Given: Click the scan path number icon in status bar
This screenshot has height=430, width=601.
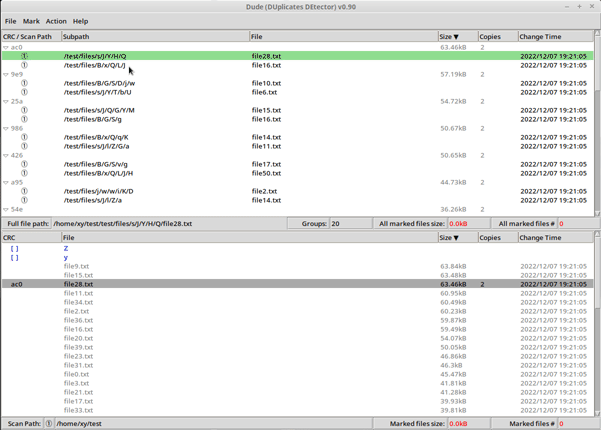Looking at the screenshot, I should pos(49,423).
